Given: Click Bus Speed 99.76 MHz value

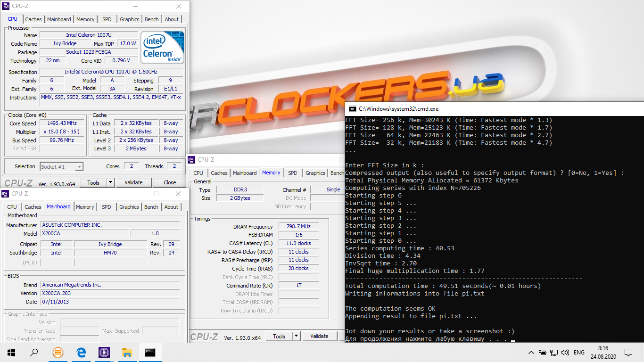Looking at the screenshot, I should pyautogui.click(x=62, y=140).
